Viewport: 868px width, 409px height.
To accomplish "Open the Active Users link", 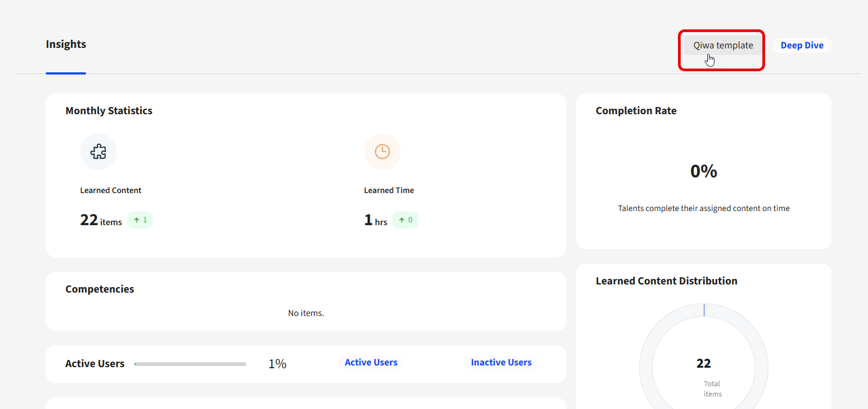I will point(371,363).
